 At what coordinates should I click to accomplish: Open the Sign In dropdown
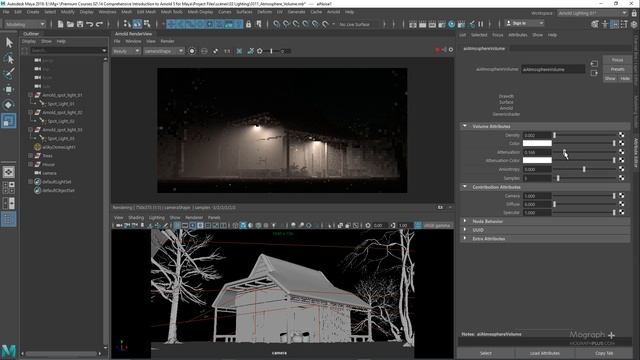[524, 24]
